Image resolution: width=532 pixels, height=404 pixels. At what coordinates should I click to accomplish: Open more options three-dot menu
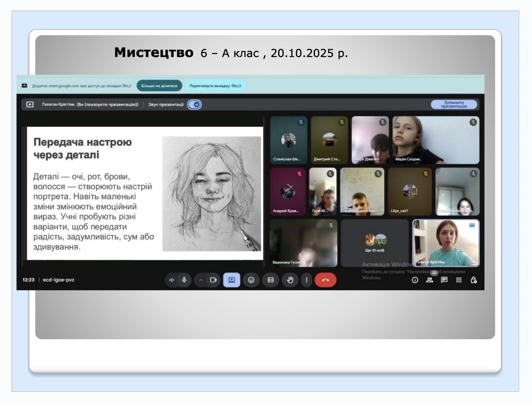coord(306,280)
